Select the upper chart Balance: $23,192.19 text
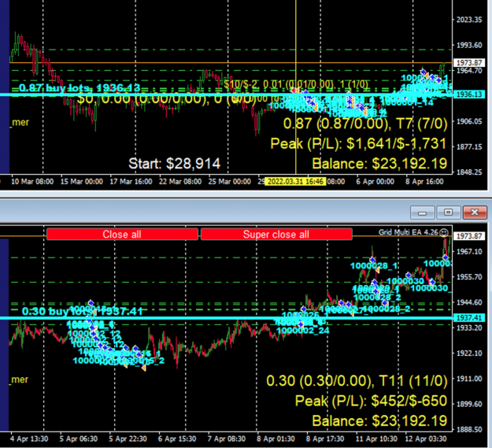Screen dimensions: 492x448 379,164
